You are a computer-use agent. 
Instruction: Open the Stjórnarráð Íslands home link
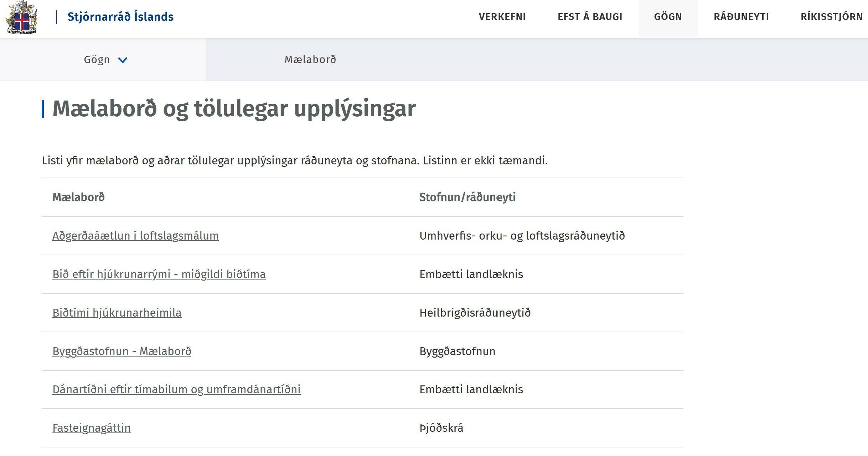click(x=120, y=17)
